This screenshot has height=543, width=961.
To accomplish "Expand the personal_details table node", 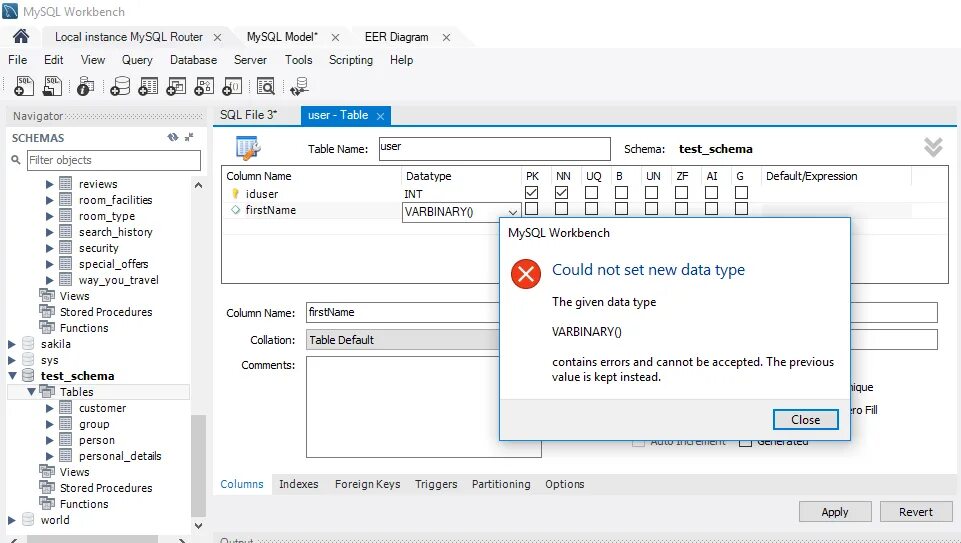I will 50,456.
